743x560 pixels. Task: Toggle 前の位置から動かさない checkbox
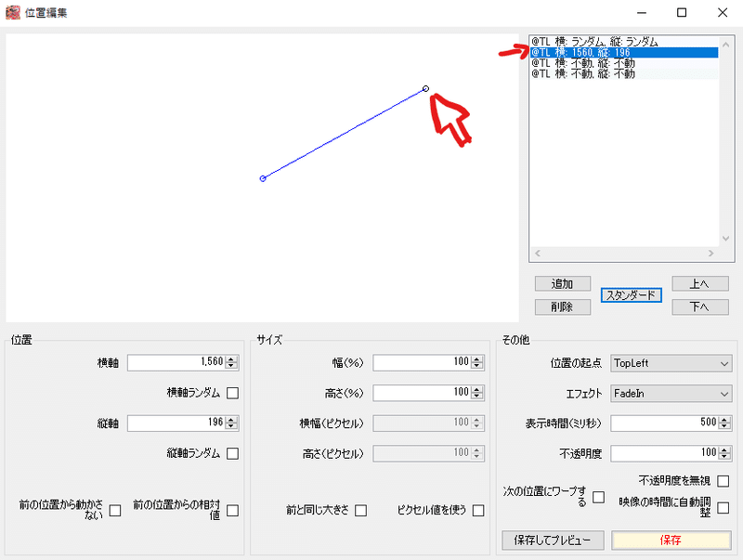pos(115,511)
